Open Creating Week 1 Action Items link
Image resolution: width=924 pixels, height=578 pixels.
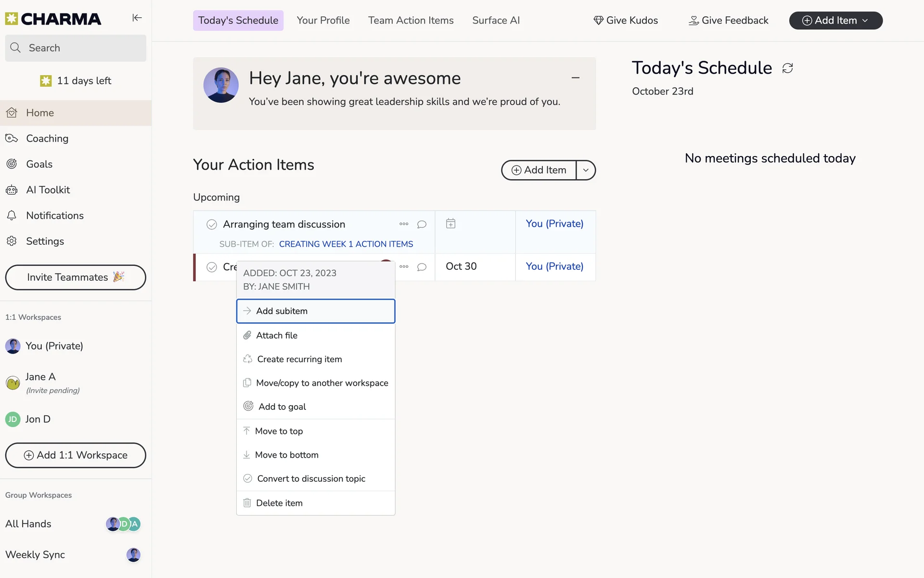coord(346,244)
